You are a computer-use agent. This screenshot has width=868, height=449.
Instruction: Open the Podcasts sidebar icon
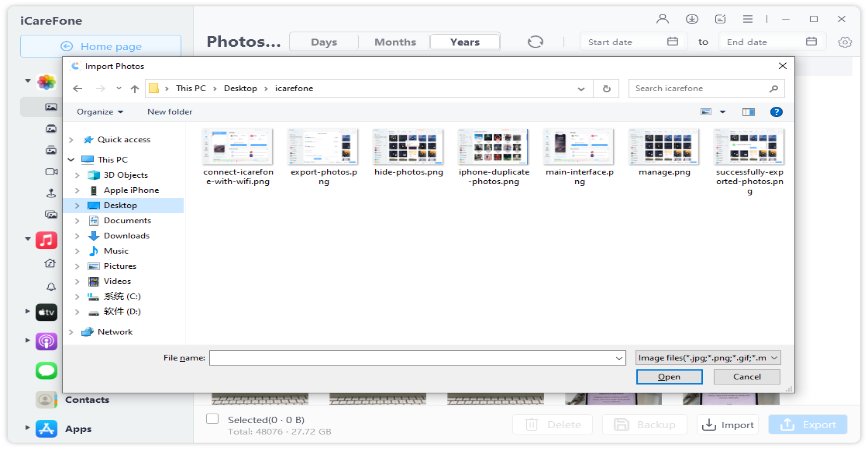click(46, 341)
